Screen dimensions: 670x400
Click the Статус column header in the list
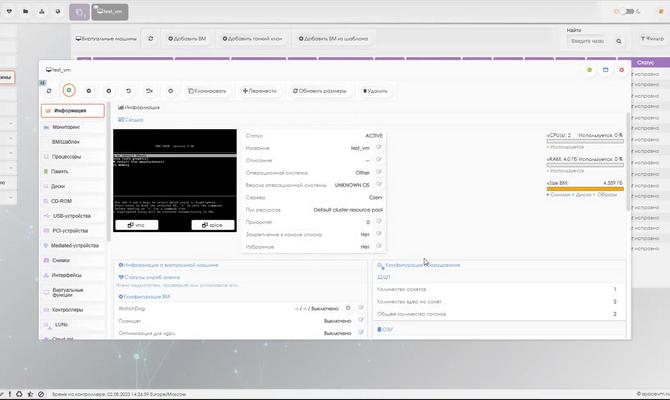pyautogui.click(x=645, y=62)
